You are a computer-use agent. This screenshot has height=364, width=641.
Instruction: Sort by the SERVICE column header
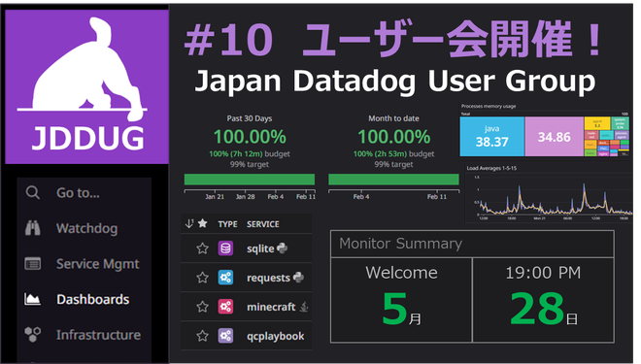click(263, 224)
